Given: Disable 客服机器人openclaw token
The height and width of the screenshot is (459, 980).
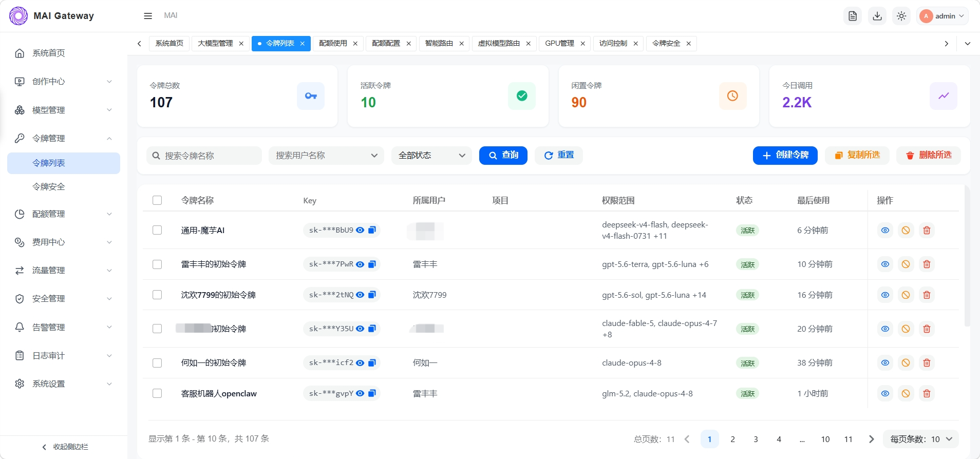Looking at the screenshot, I should (x=906, y=394).
